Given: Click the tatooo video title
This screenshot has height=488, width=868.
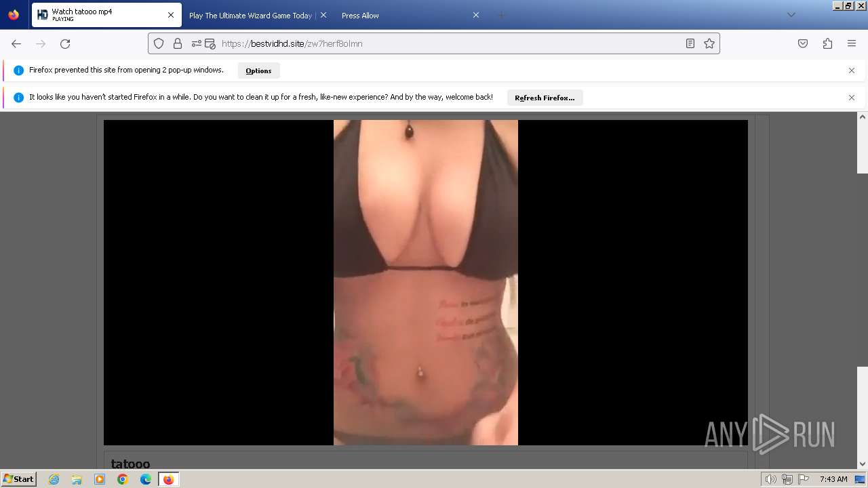Looking at the screenshot, I should click(x=130, y=464).
